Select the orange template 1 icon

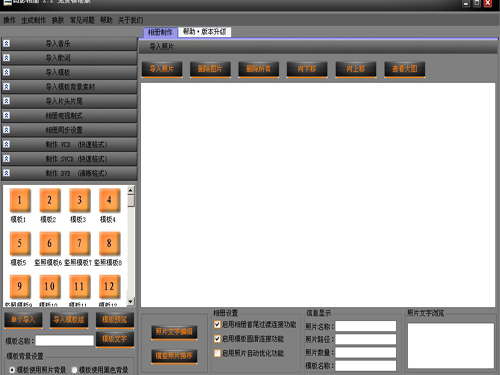(20, 200)
